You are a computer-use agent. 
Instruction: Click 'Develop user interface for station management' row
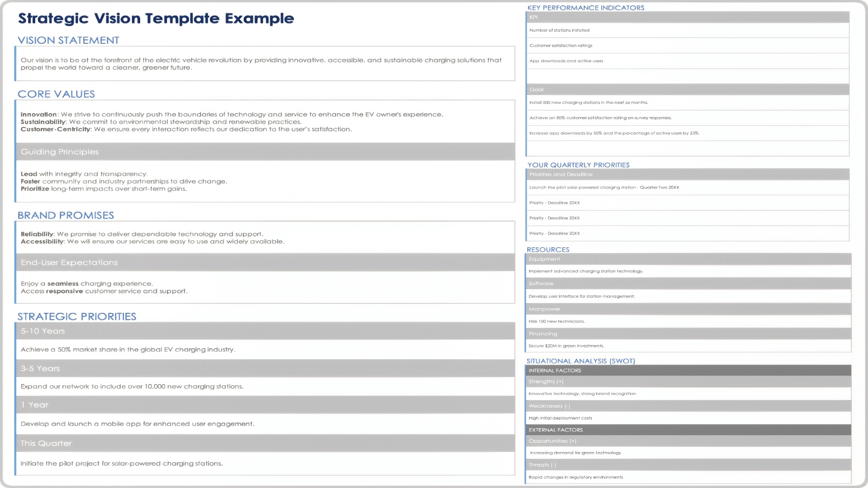click(688, 296)
